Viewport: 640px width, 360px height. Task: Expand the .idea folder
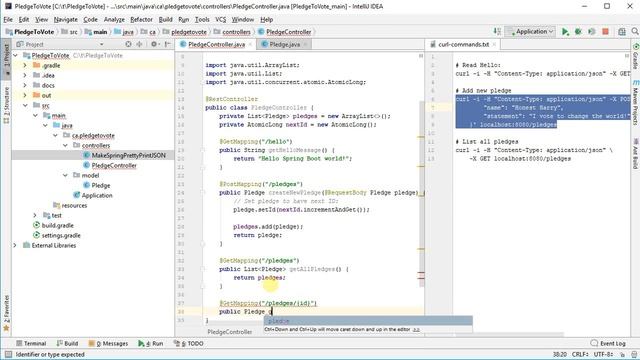[25, 76]
